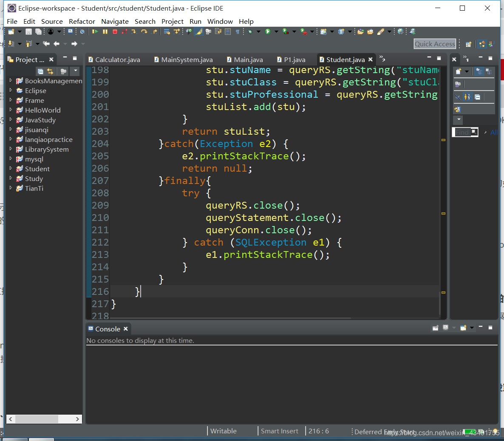Viewport: 504px width, 441px height.
Task: Click Previous Annotation up arrow icon
Action: click(x=29, y=44)
